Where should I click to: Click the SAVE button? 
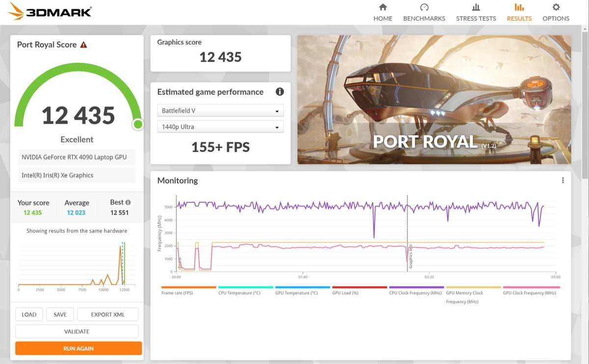point(60,314)
